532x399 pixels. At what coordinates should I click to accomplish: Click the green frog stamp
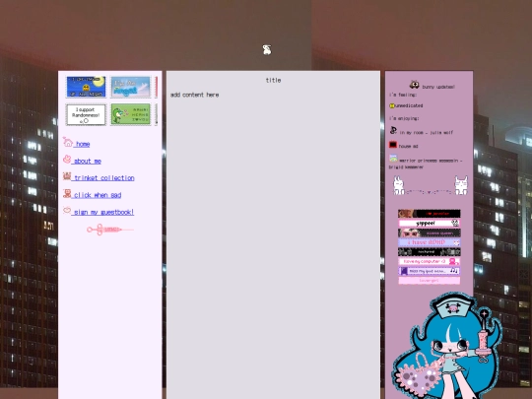(x=131, y=114)
